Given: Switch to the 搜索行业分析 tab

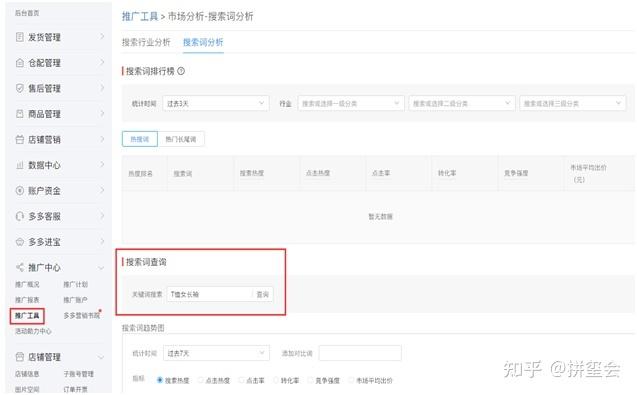Looking at the screenshot, I should [146, 42].
